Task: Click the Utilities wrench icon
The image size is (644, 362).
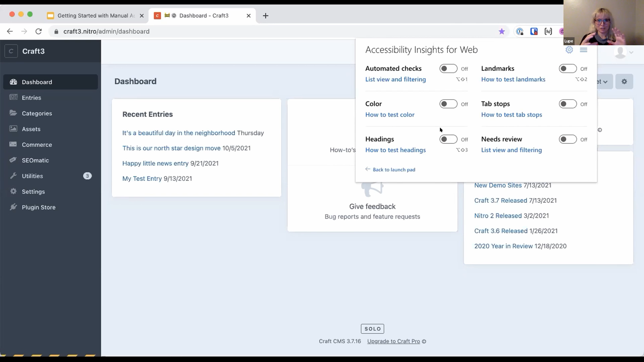Action: pos(13,176)
